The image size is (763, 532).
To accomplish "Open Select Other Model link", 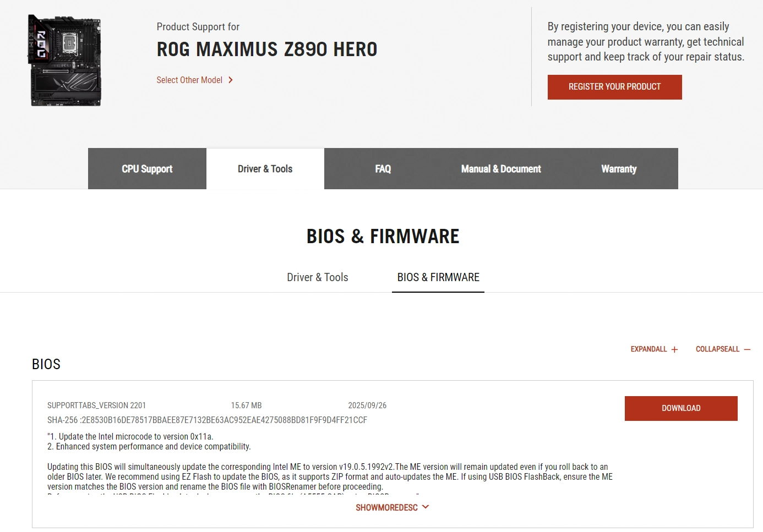I will point(189,80).
